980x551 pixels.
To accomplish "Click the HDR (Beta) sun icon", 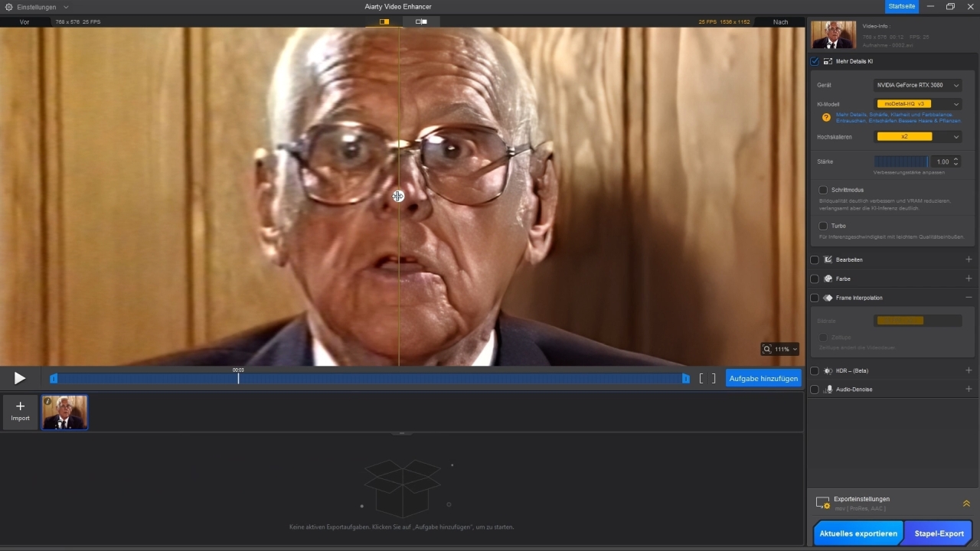I will [x=828, y=370].
